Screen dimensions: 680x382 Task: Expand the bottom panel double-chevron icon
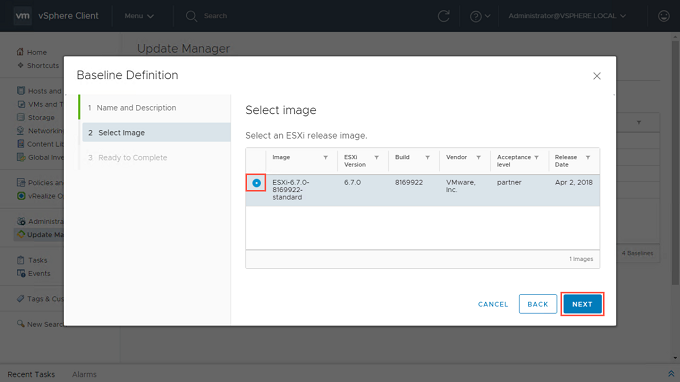(x=671, y=374)
